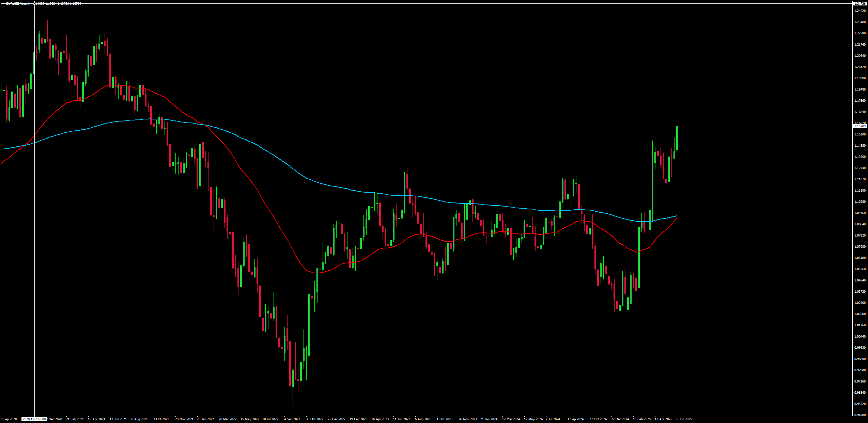Click the 23 Jan 2022 date label
Image resolution: width=868 pixels, height=423 pixels.
click(x=205, y=419)
